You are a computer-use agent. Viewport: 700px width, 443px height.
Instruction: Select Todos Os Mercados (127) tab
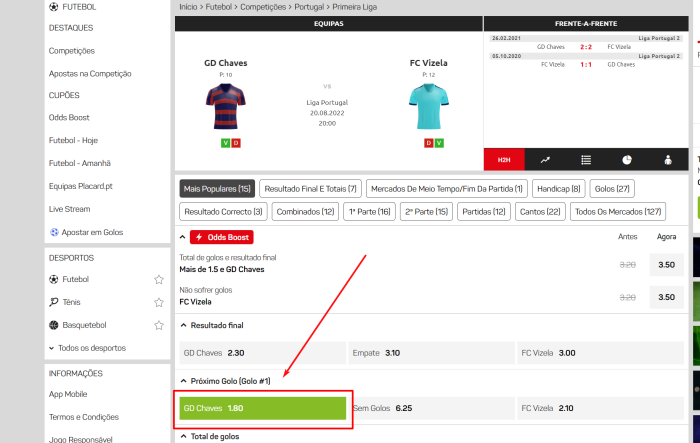pos(618,212)
